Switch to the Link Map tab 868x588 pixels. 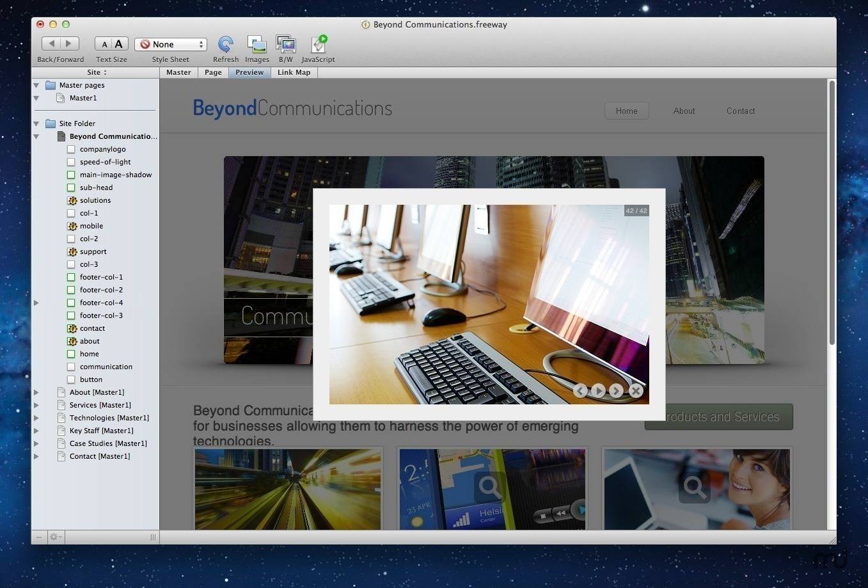point(294,72)
